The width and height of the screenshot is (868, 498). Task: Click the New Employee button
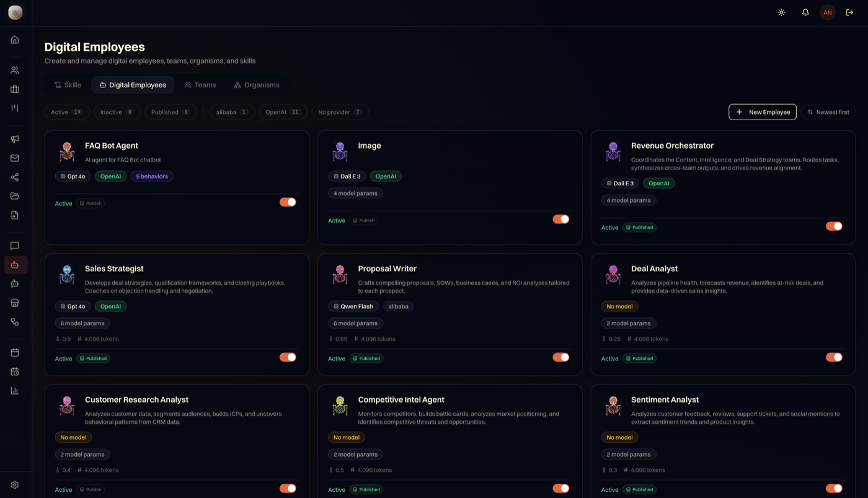[763, 112]
